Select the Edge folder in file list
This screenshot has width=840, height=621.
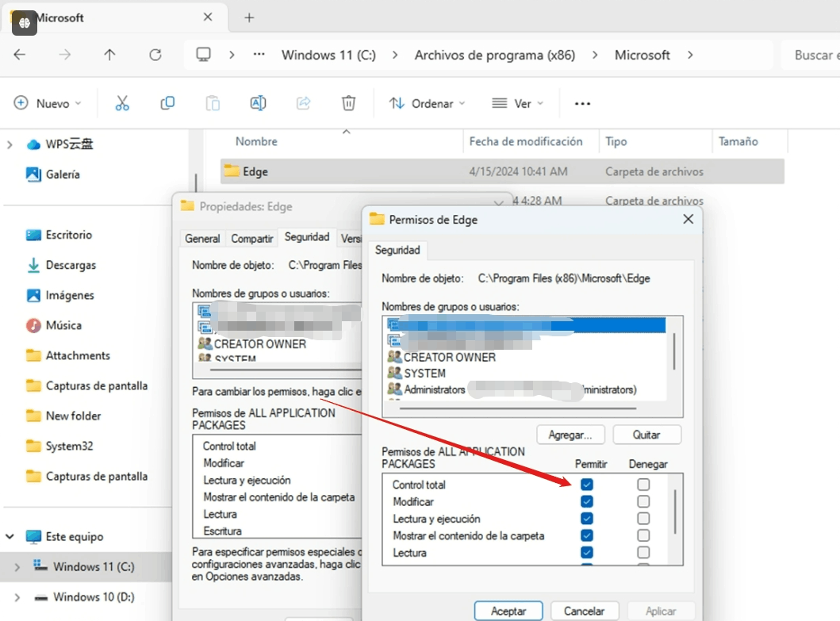click(x=502, y=171)
